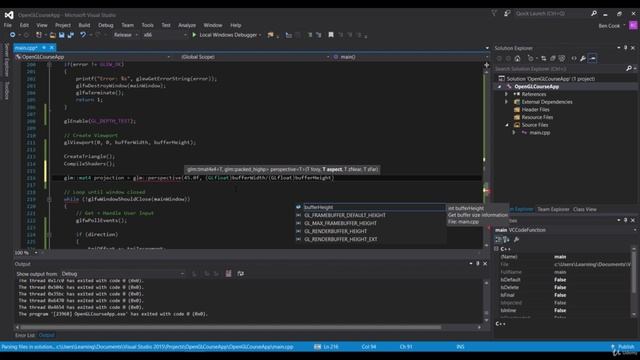Expand the External Dependencies node
The height and width of the screenshot is (360, 640).
(x=507, y=102)
